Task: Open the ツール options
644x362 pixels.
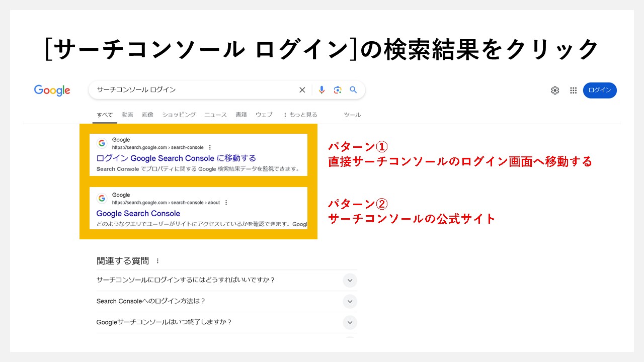Action: coord(352,114)
